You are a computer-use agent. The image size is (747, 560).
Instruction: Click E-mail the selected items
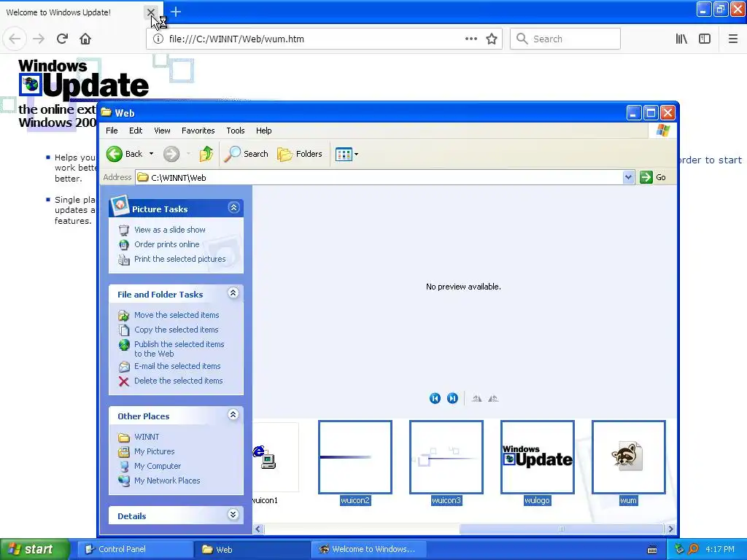[177, 366]
